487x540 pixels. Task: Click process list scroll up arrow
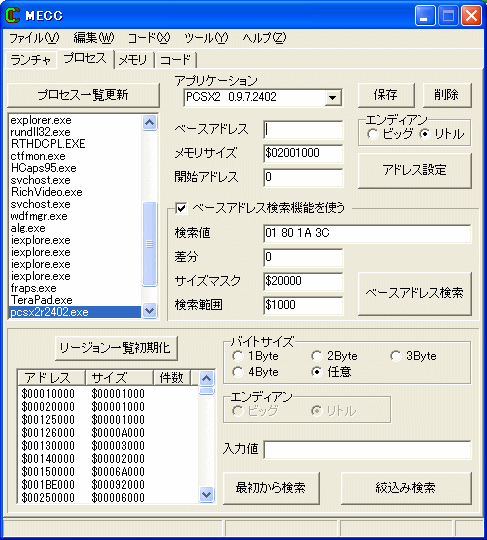(x=149, y=123)
